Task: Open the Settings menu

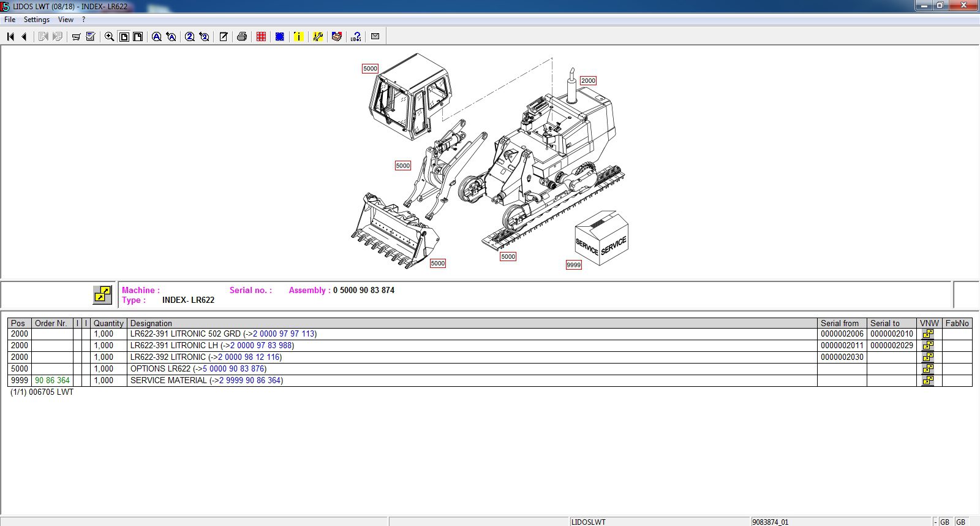Action: coord(37,20)
